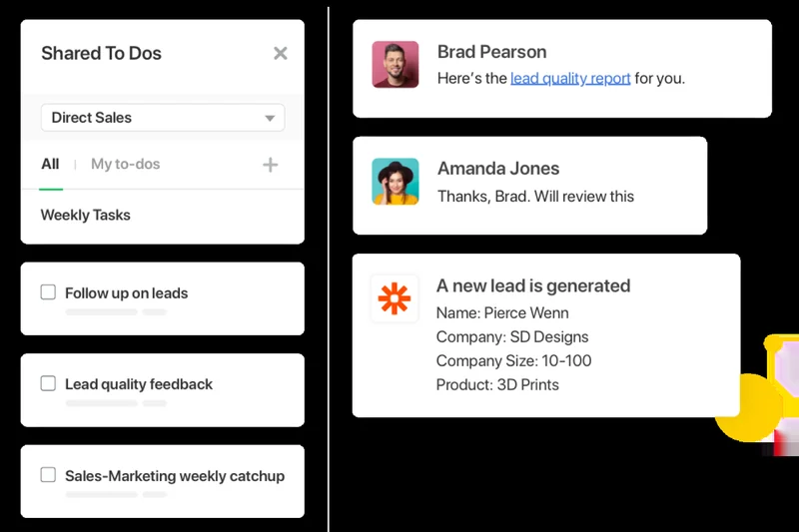Viewport: 799px width, 532px height.
Task: Open the A new lead is generated message
Action: tap(532, 285)
